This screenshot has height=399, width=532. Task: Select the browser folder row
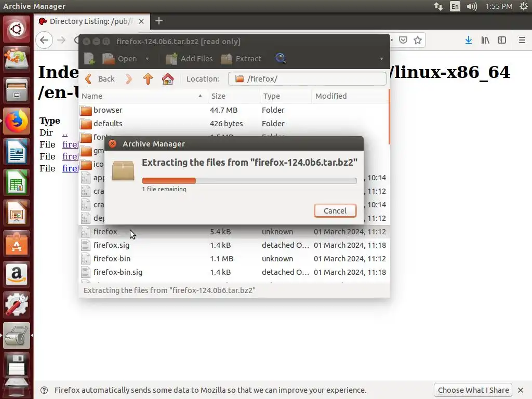point(233,110)
